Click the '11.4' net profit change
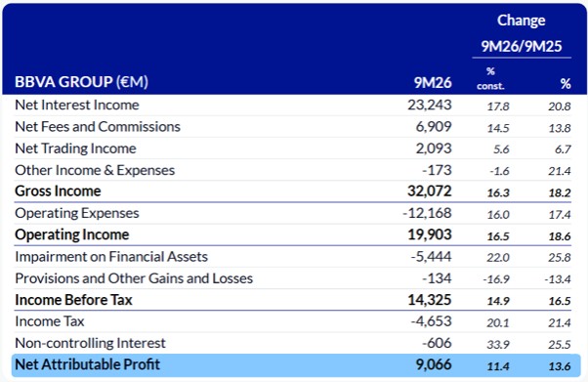Viewport: 588px width, 382px height. pos(498,366)
